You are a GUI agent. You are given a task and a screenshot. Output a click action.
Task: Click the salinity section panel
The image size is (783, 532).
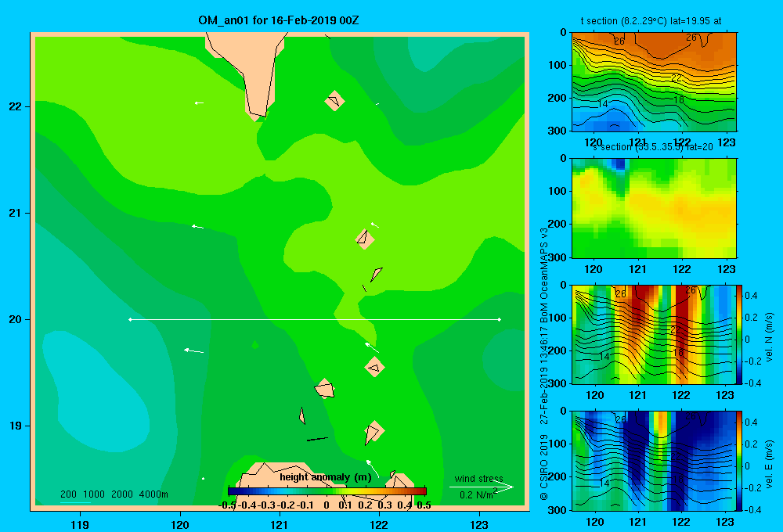654,208
